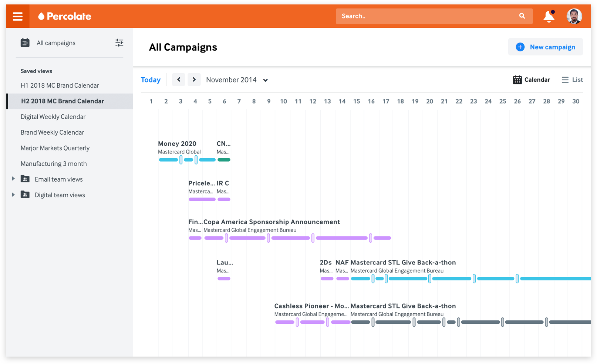
Task: Select day 1 in the date header
Action: (151, 101)
